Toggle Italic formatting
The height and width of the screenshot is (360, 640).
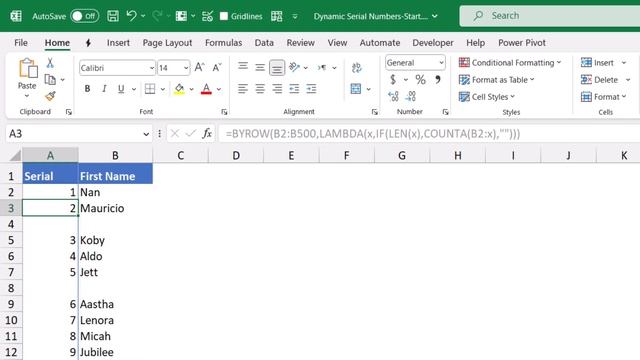[x=104, y=89]
